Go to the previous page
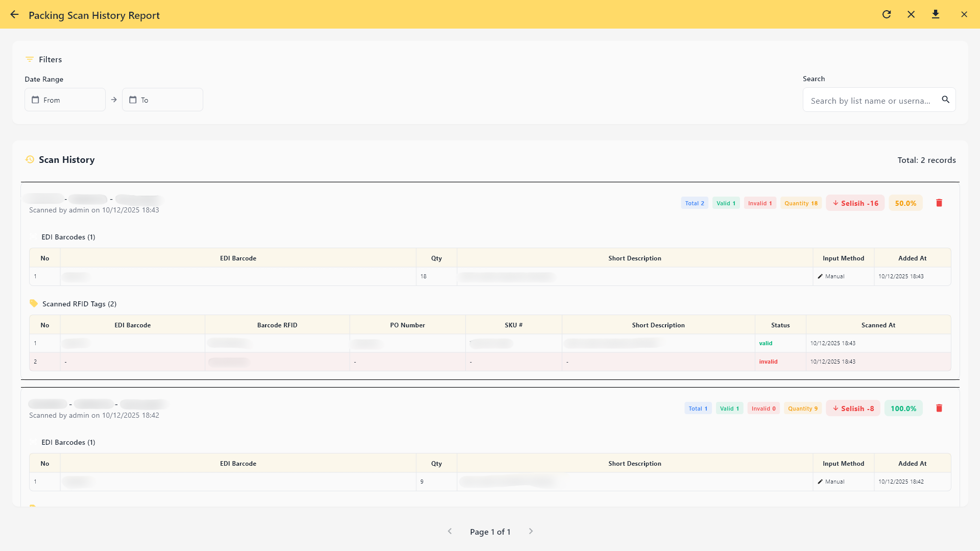 [450, 532]
